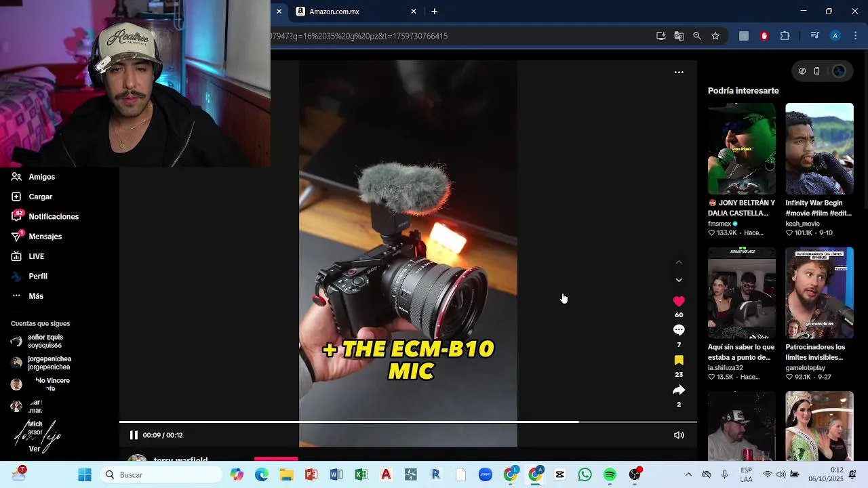This screenshot has height=488, width=868.
Task: Seek on the video progress bar
Action: tap(408, 422)
